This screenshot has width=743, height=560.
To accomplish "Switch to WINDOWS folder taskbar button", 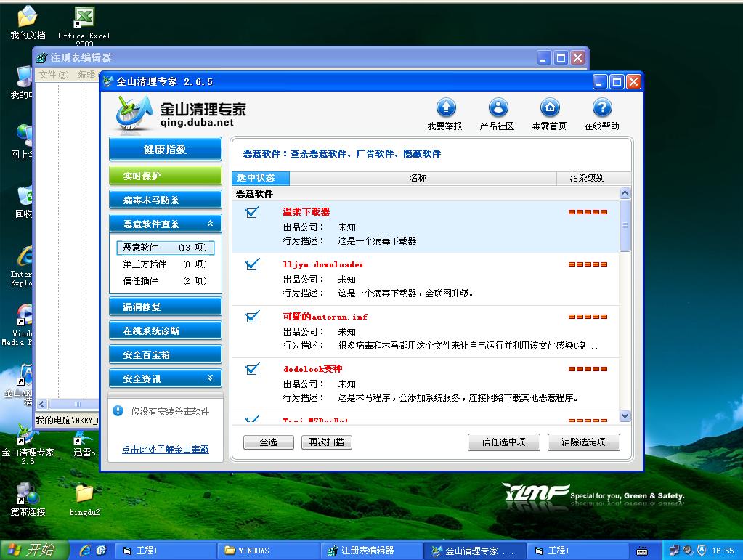I will point(268,551).
